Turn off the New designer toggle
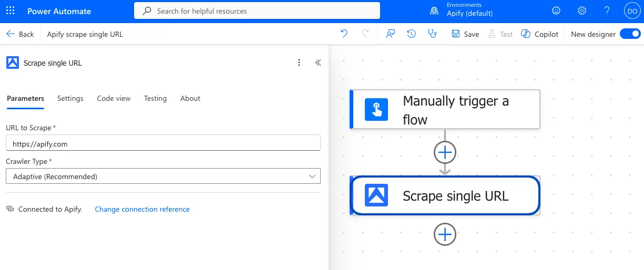The height and width of the screenshot is (270, 644). (630, 34)
